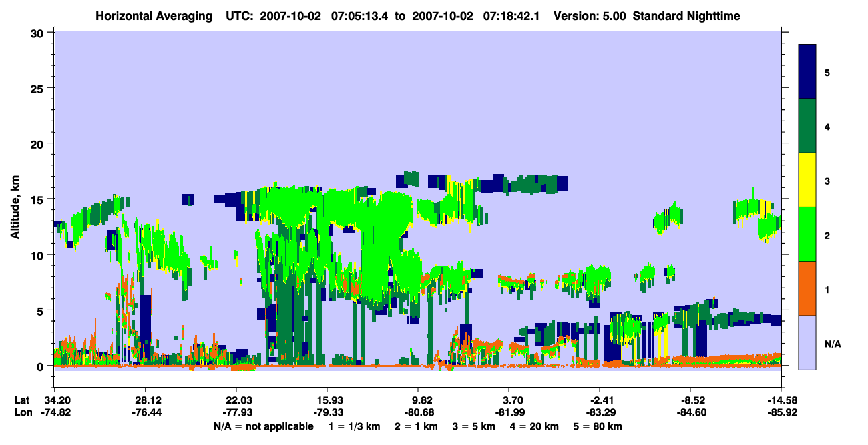Click the latitude value -8.52

[x=691, y=401]
